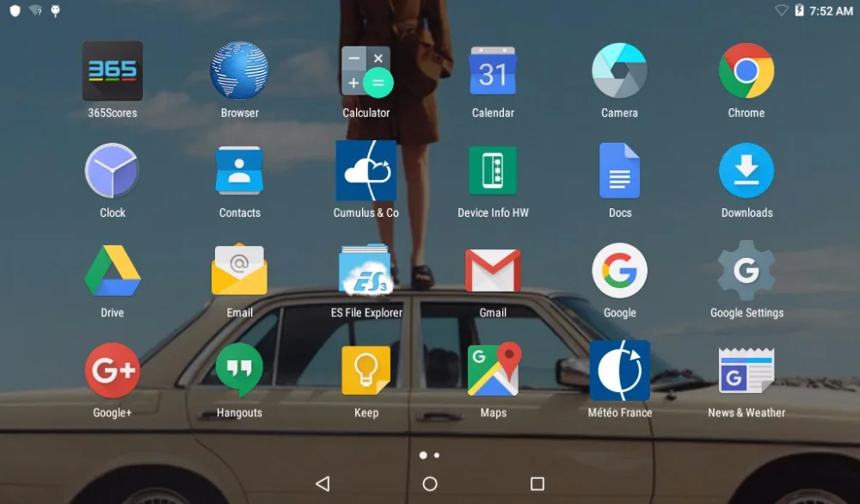Launch Google Maps
Image resolution: width=860 pixels, height=504 pixels.
pos(493,369)
